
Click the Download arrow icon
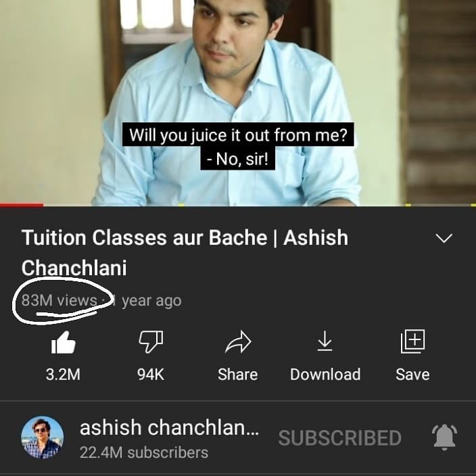(x=325, y=341)
